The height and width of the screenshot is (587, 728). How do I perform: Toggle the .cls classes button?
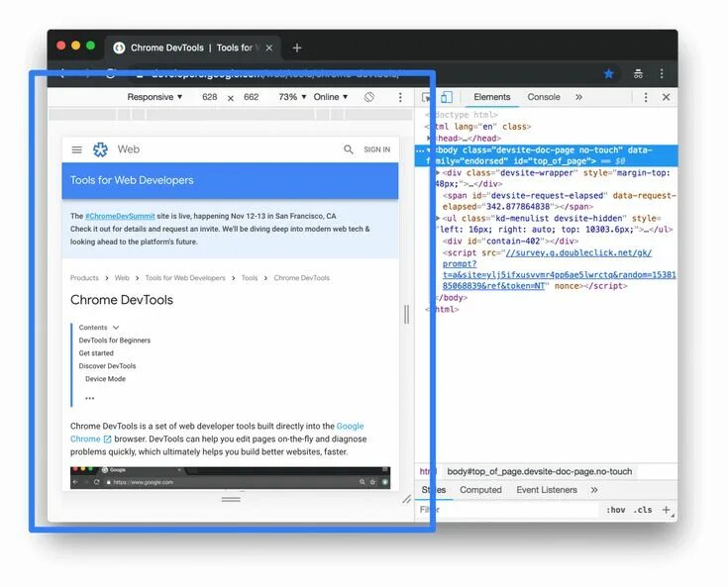(x=643, y=510)
